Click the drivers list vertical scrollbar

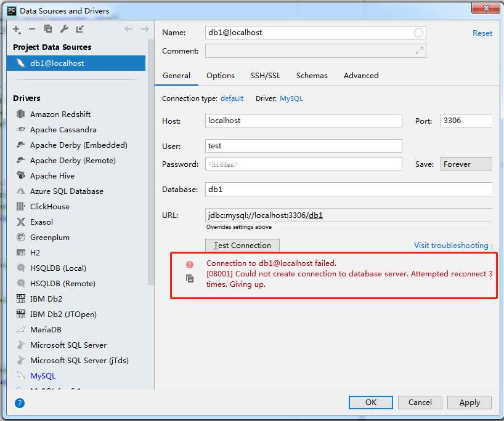[151, 162]
